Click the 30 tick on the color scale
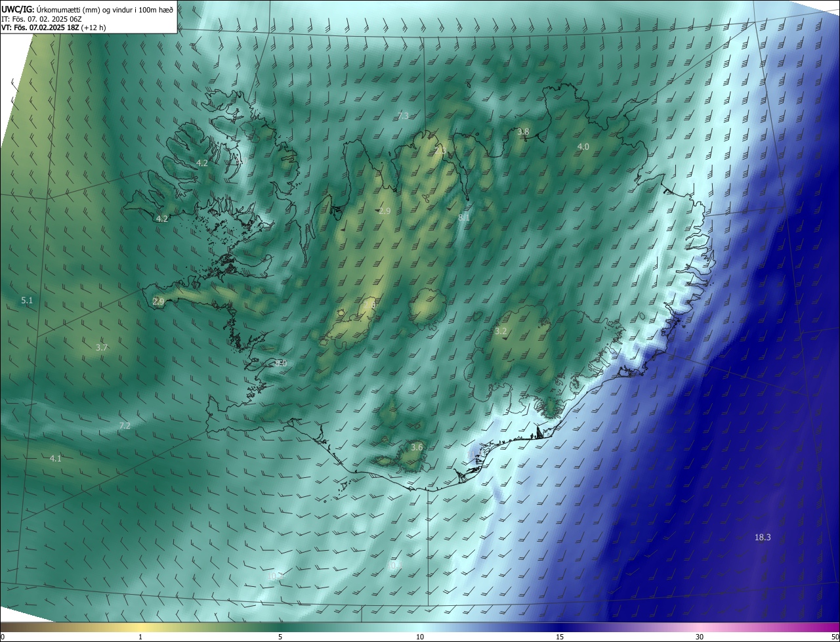Viewport: 840px width, 642px height. 700,637
